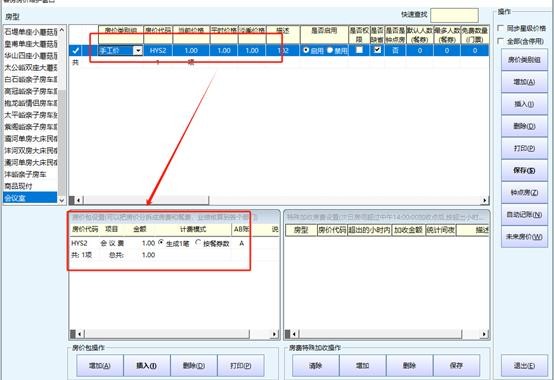Click the 未来房价(W) future rates button
Image resolution: width=554 pixels, height=380 pixels.
click(x=524, y=237)
